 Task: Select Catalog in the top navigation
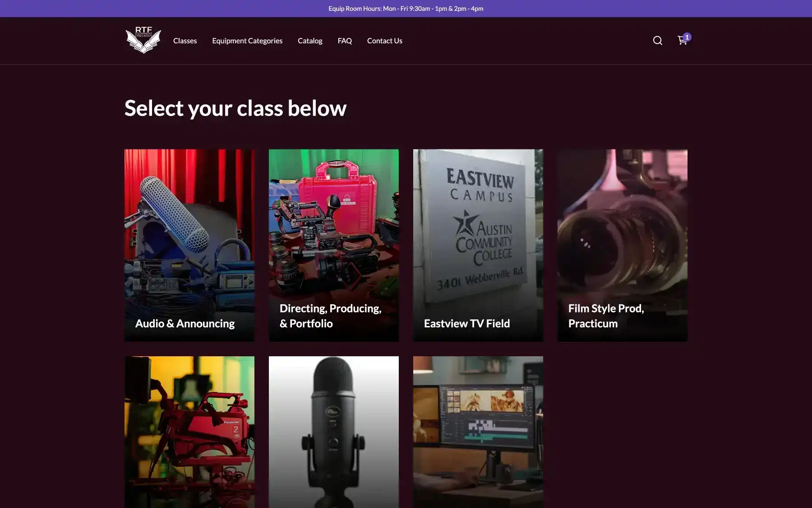[x=310, y=41]
